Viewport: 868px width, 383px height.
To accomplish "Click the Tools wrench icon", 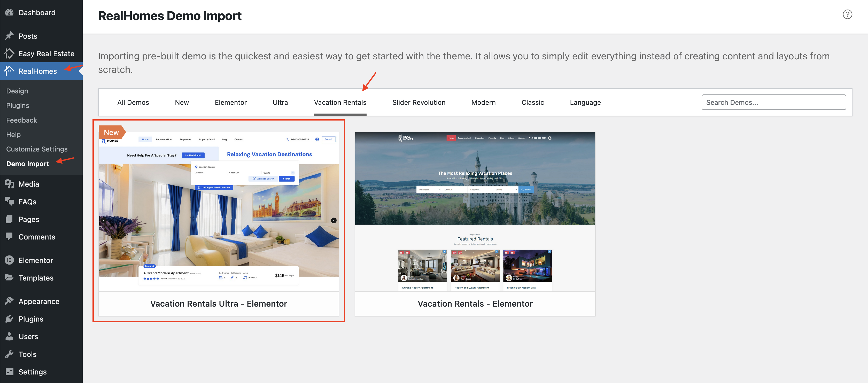I will pyautogui.click(x=10, y=354).
